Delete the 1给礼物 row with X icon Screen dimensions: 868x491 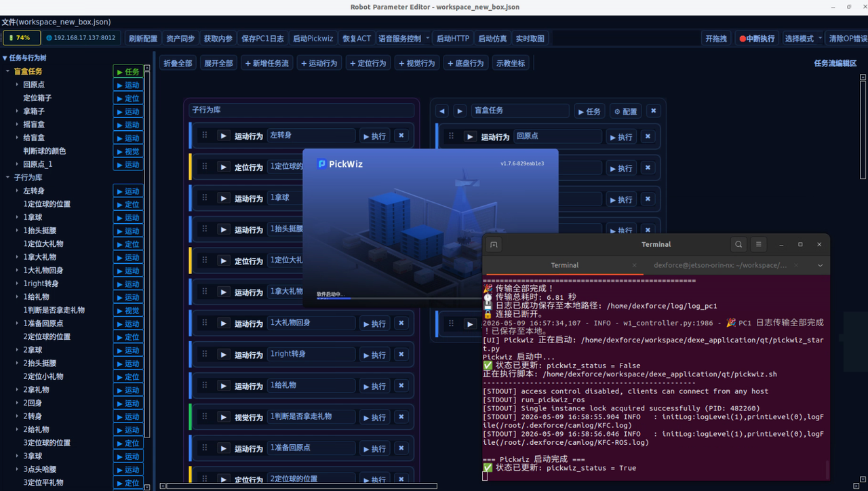pos(401,386)
